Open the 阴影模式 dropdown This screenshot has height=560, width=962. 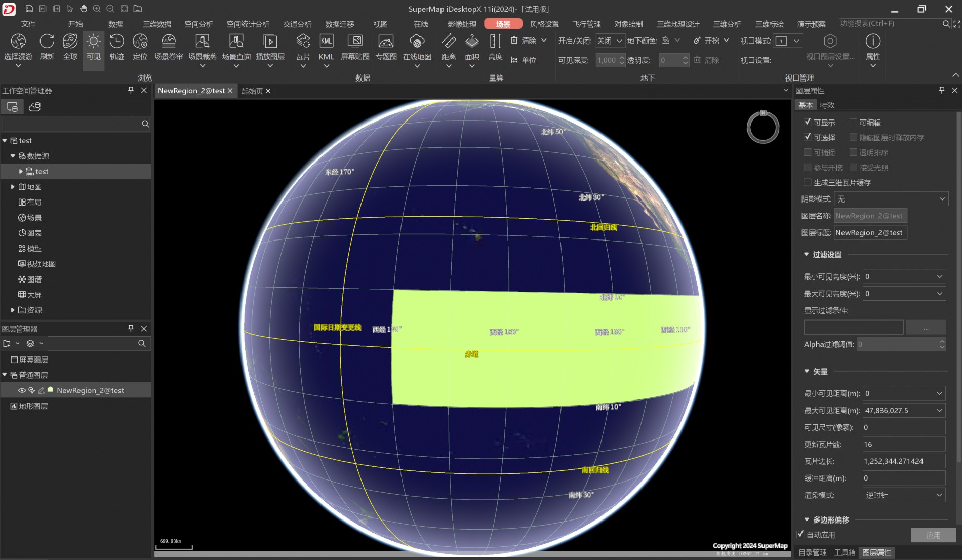[891, 199]
